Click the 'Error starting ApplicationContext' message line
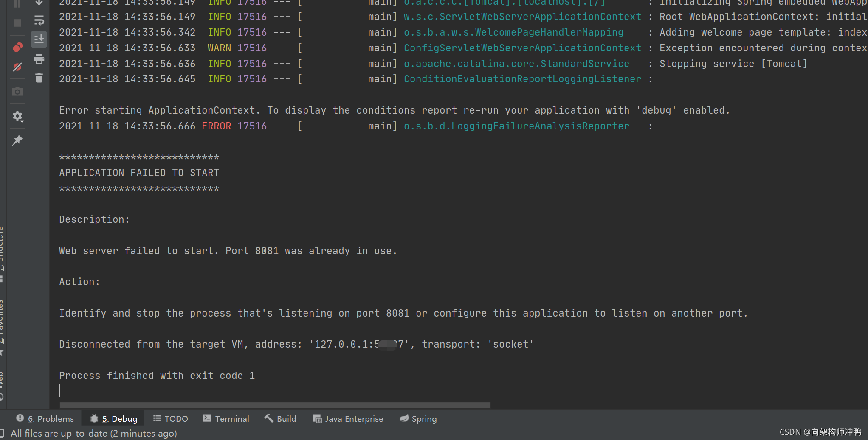The height and width of the screenshot is (440, 868). pos(395,110)
